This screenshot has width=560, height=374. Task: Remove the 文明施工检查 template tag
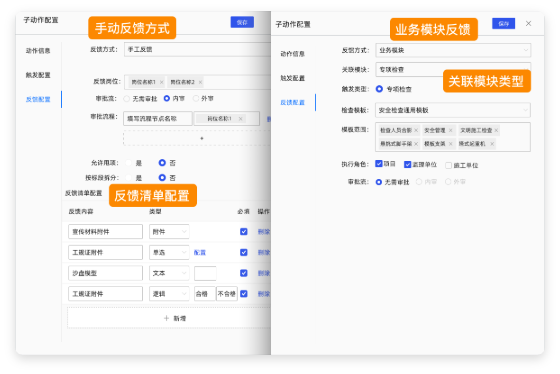point(496,130)
